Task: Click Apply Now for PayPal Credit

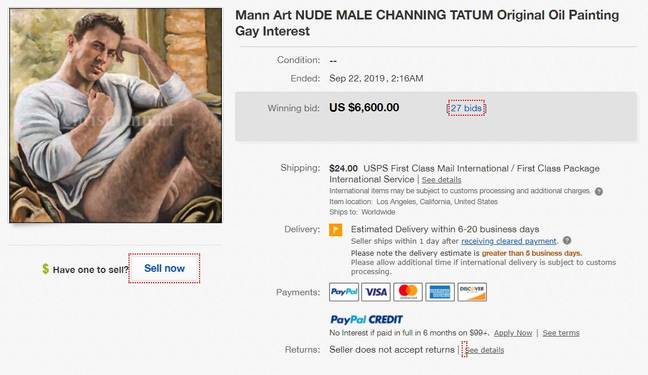Action: (513, 333)
